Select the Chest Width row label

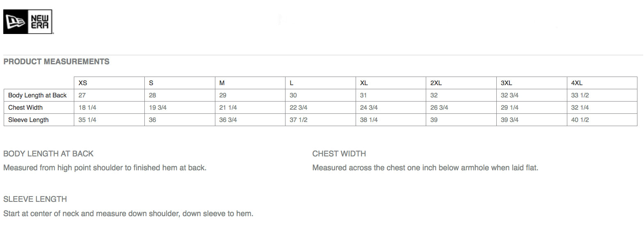pos(25,107)
